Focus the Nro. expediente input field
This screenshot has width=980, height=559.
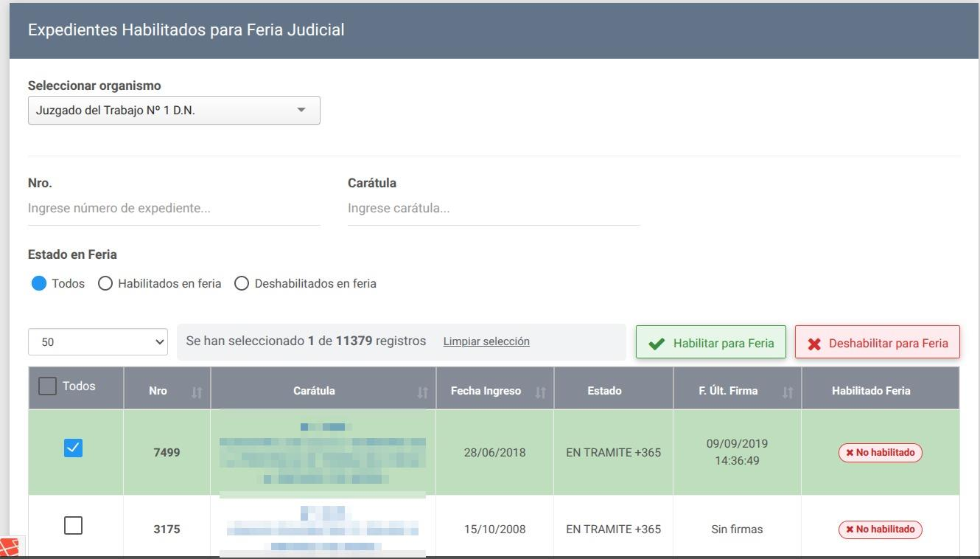[174, 209]
